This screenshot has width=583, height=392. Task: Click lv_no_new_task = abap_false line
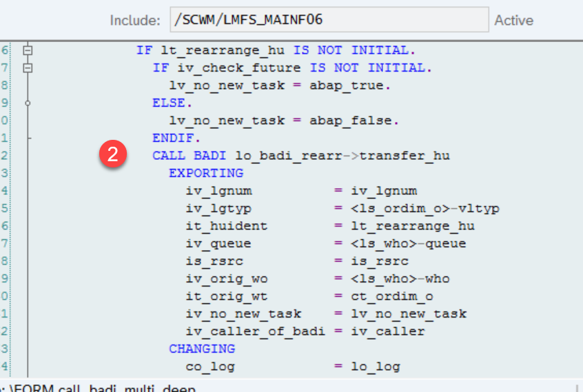[x=284, y=121]
